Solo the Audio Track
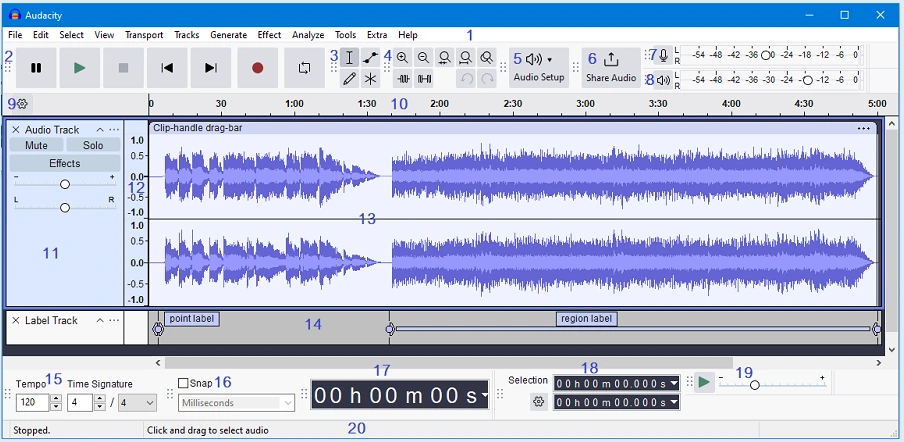Screen dimensions: 904x442 coord(93,145)
